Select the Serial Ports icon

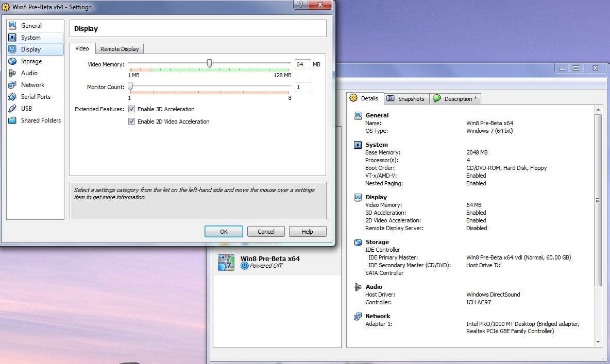[12, 97]
